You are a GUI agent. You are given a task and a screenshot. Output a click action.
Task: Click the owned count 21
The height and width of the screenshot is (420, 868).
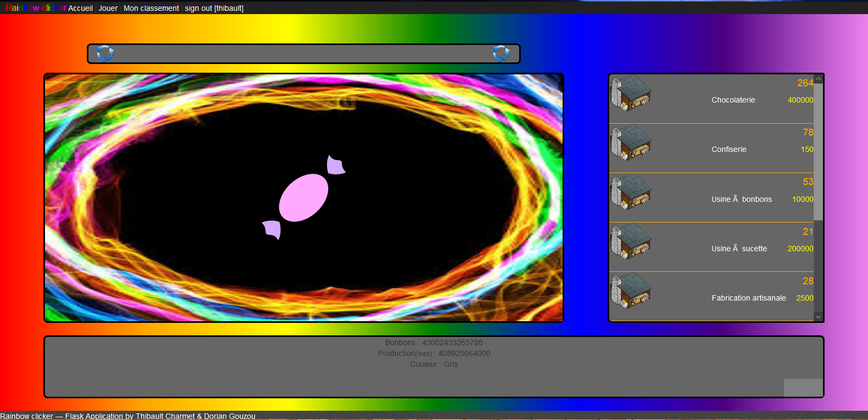click(808, 232)
